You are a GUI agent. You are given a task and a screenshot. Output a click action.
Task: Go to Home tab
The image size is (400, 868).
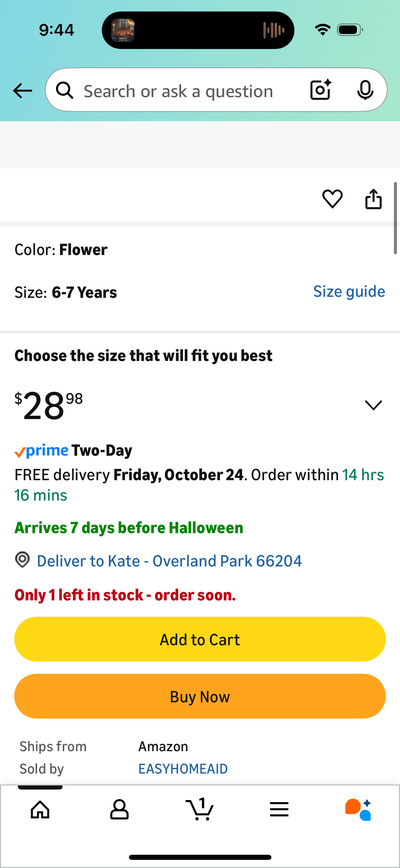pyautogui.click(x=40, y=810)
